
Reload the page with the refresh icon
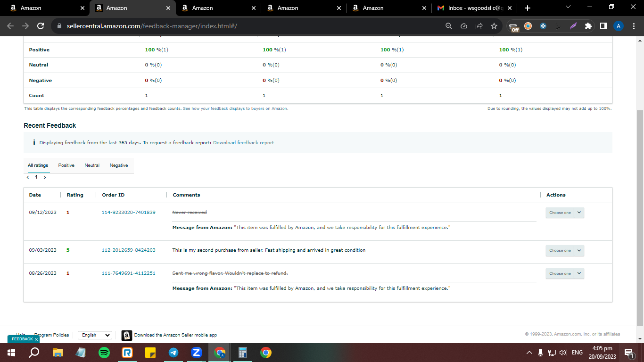coord(41,26)
